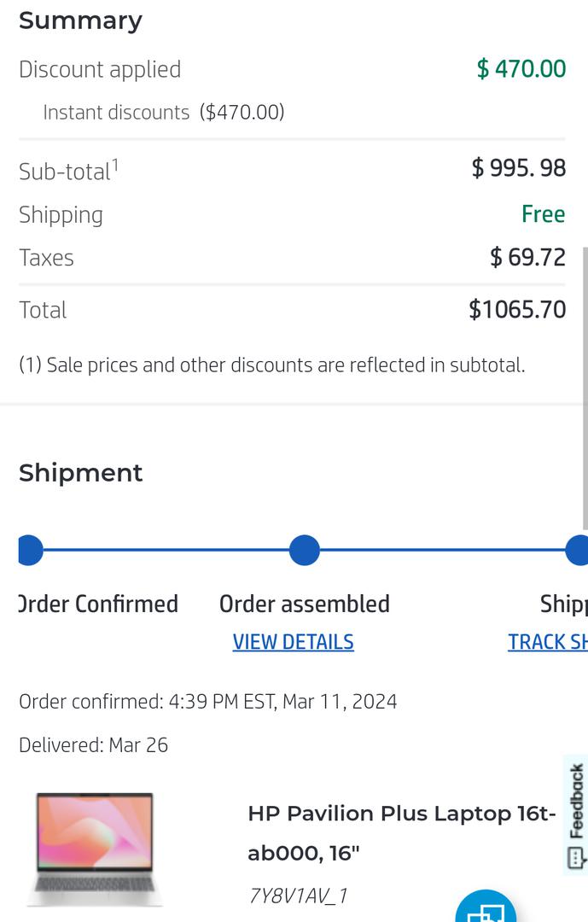
Task: Click the Sub-total footnote superscript 1
Action: (x=115, y=163)
